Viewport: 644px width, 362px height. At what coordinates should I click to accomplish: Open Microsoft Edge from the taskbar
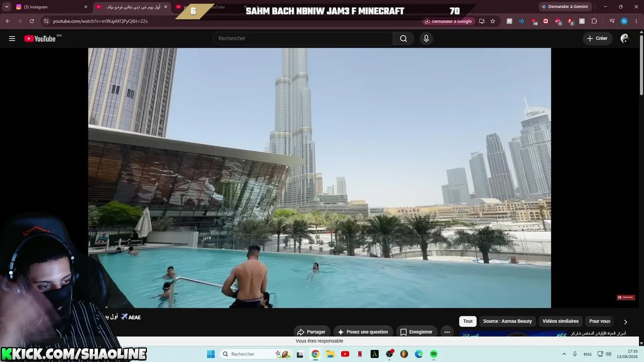coord(419,354)
